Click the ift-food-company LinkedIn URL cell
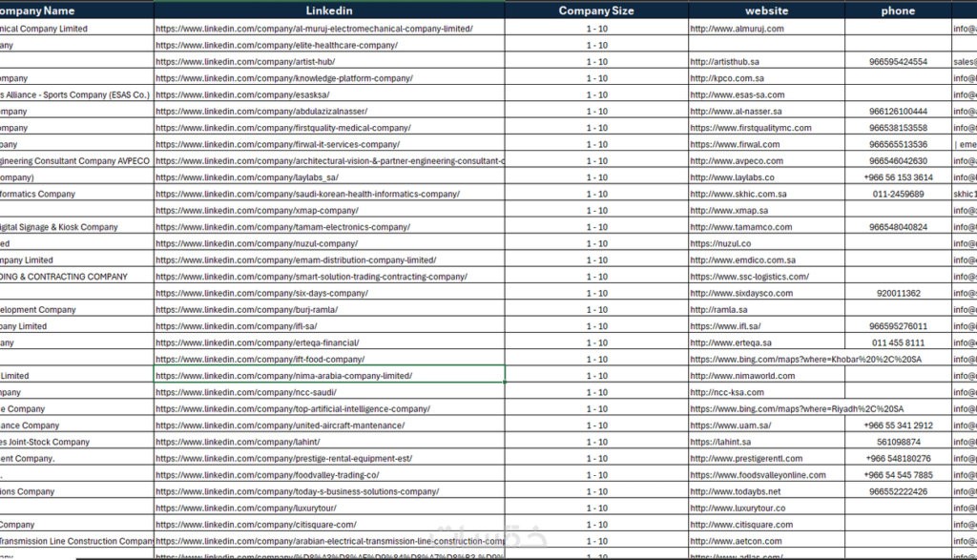The height and width of the screenshot is (560, 977). (x=329, y=359)
